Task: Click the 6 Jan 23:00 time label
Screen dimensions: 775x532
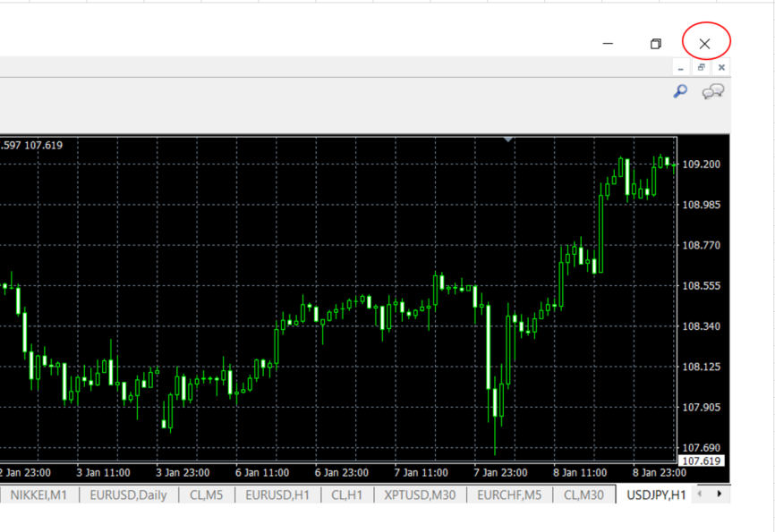Action: (x=342, y=473)
